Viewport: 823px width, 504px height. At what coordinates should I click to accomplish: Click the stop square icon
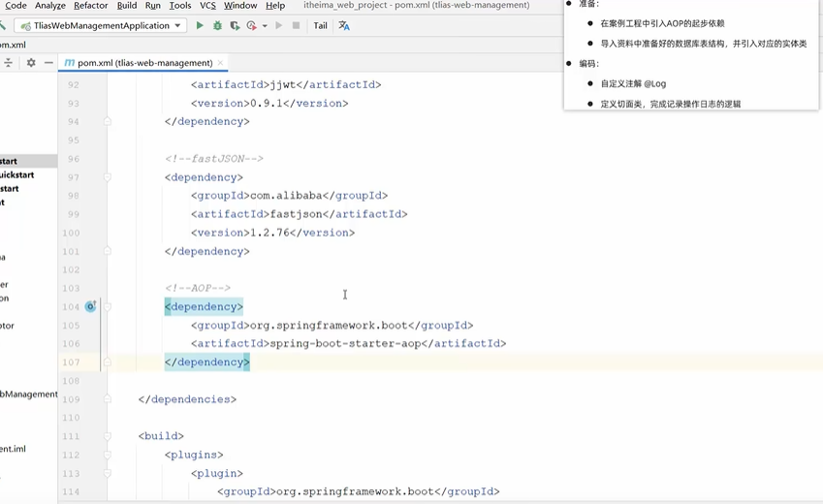(296, 25)
